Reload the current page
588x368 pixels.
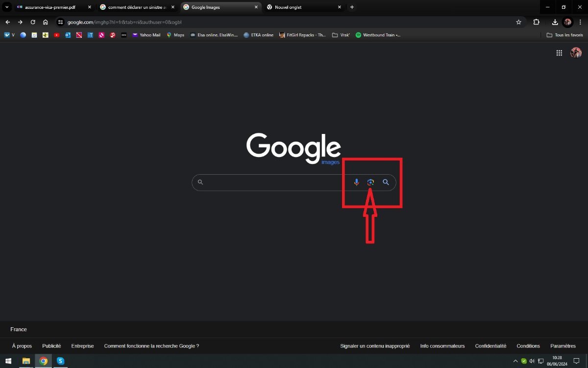(33, 22)
